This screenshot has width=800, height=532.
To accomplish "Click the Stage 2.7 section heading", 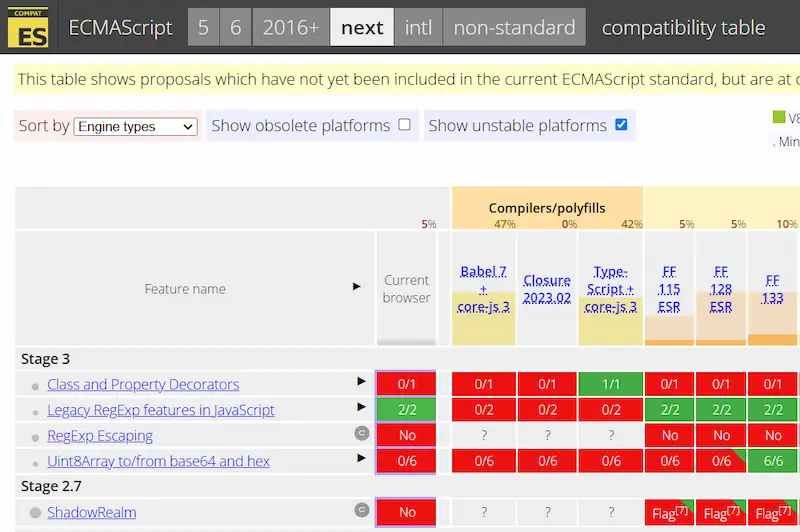I will tap(51, 486).
